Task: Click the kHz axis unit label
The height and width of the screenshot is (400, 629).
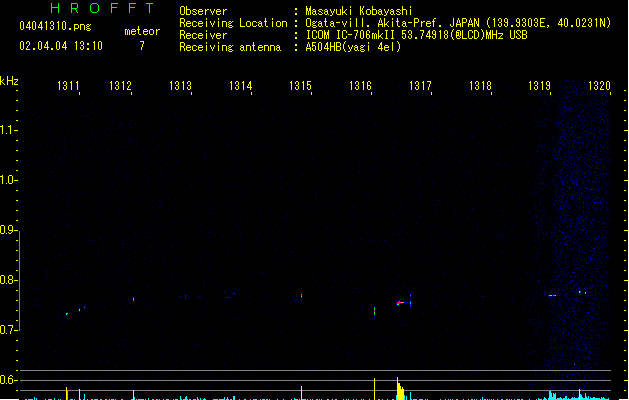Action: click(9, 81)
